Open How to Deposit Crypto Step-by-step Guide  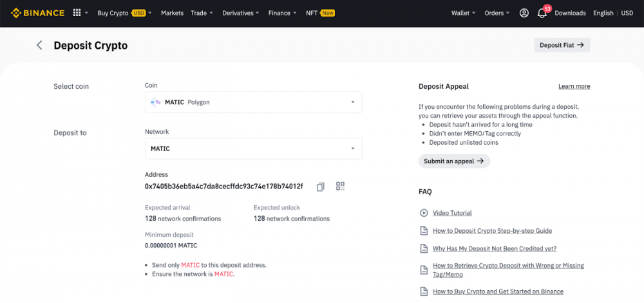tap(493, 231)
